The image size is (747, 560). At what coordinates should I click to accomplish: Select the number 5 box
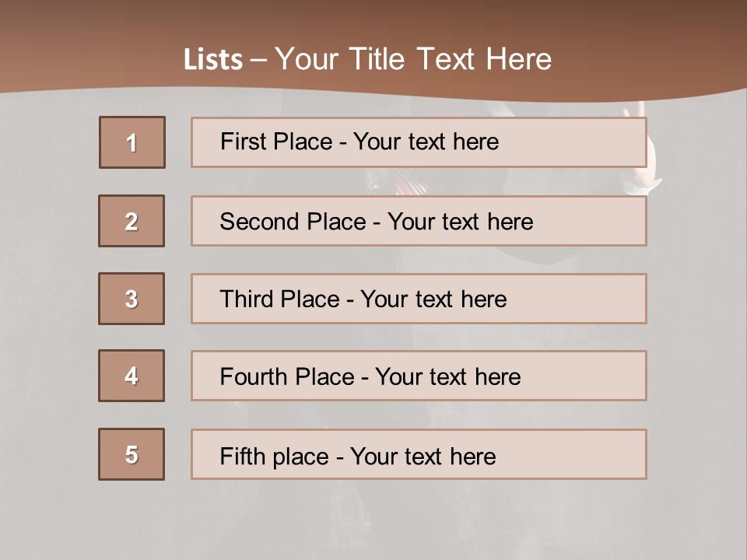tap(132, 454)
